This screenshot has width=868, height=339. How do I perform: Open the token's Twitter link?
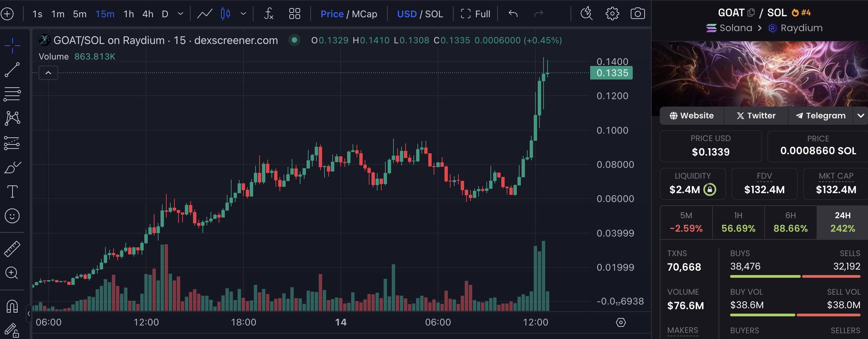[x=756, y=116]
